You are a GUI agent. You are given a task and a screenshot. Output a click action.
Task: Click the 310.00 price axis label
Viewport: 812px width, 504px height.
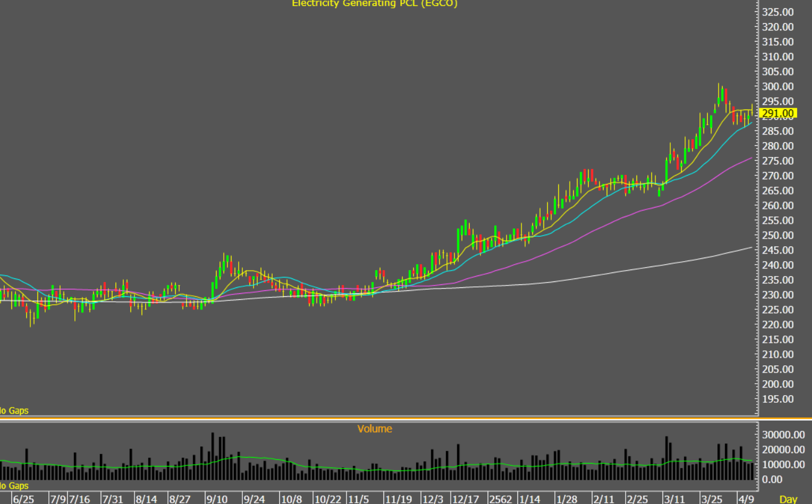coord(778,57)
